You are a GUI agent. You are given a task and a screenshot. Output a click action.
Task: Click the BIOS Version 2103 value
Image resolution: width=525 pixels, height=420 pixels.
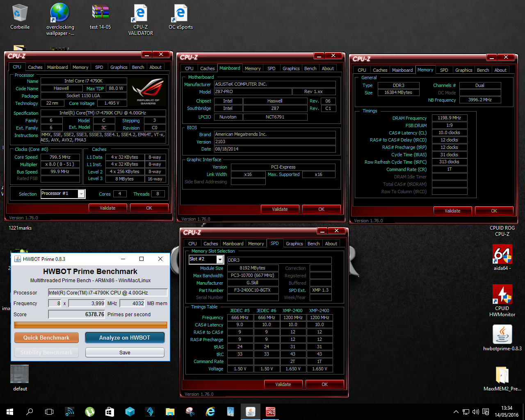point(274,142)
